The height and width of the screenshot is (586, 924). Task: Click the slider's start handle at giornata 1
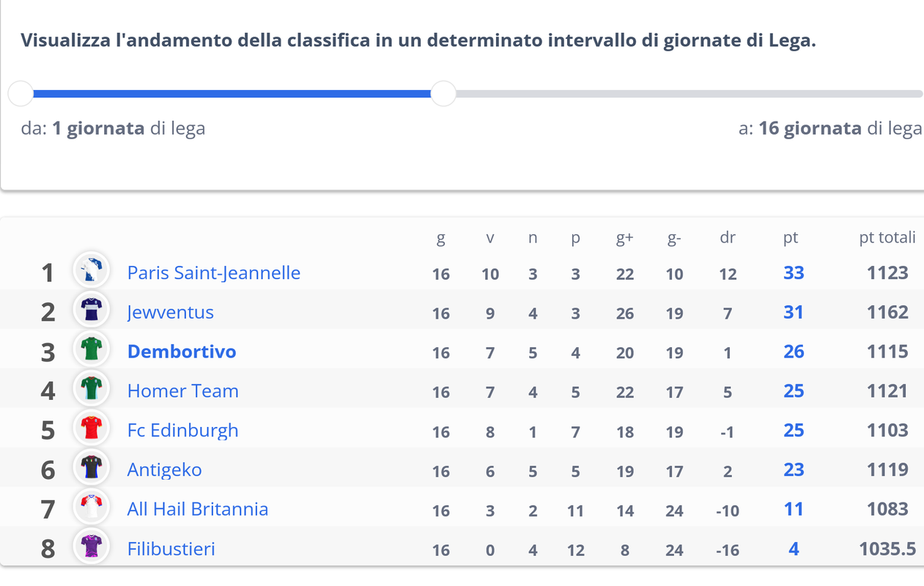click(x=21, y=94)
